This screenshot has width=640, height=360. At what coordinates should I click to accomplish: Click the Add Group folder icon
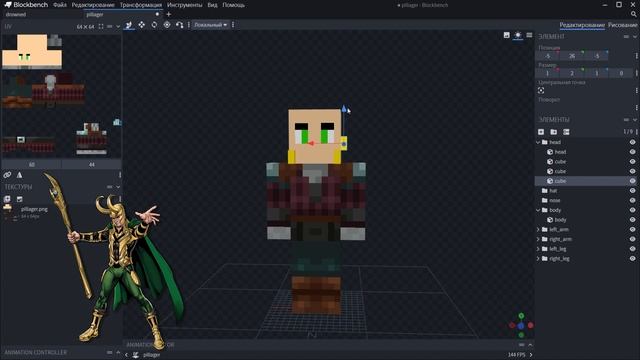click(x=553, y=132)
